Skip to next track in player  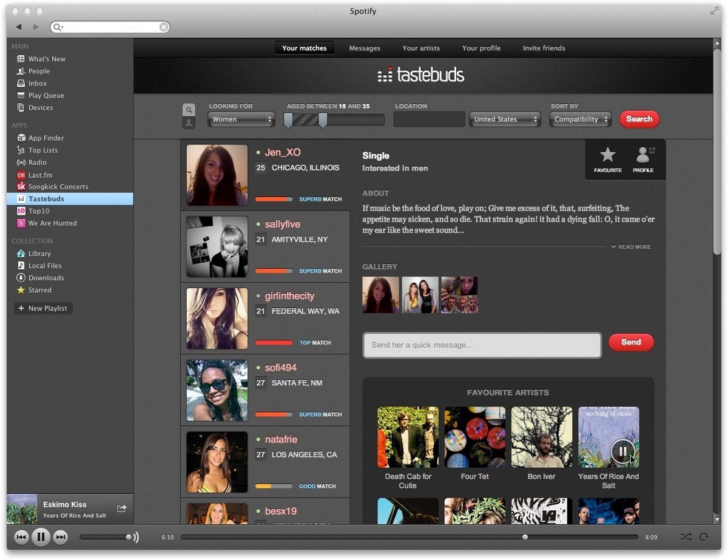[x=60, y=537]
